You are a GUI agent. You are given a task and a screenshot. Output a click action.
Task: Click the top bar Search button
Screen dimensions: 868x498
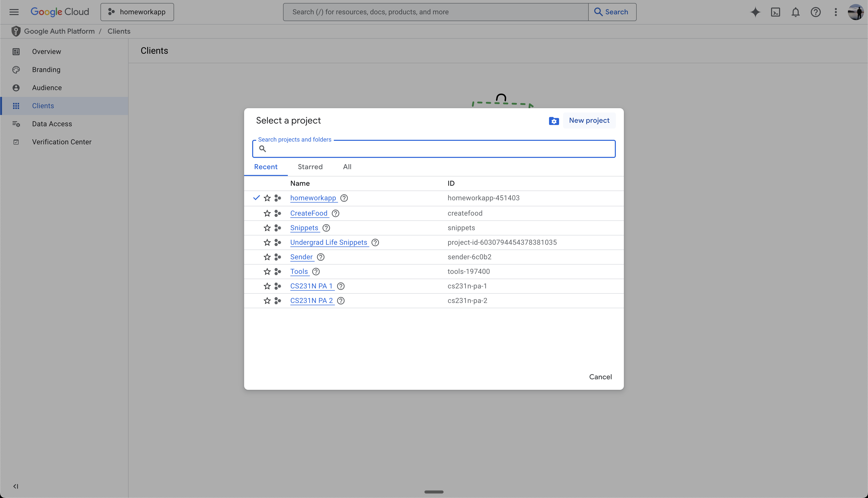coord(612,12)
